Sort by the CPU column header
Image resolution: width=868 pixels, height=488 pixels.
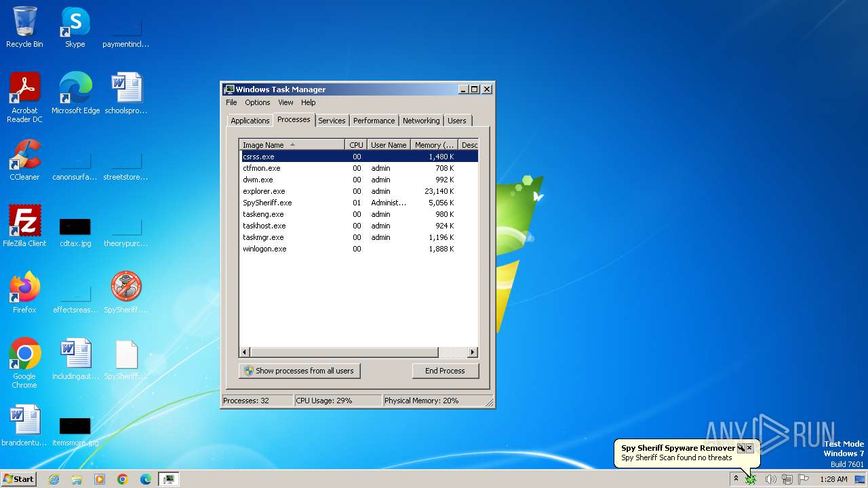tap(356, 144)
